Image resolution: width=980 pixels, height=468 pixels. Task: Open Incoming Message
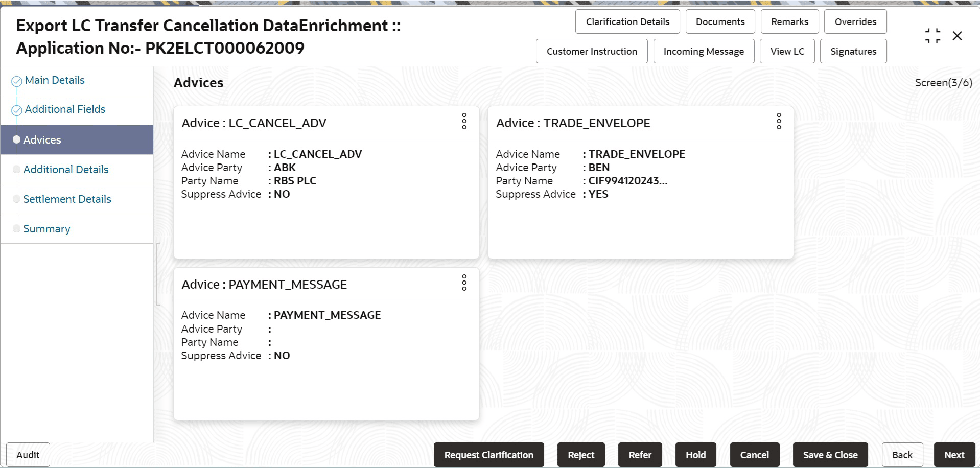(704, 52)
